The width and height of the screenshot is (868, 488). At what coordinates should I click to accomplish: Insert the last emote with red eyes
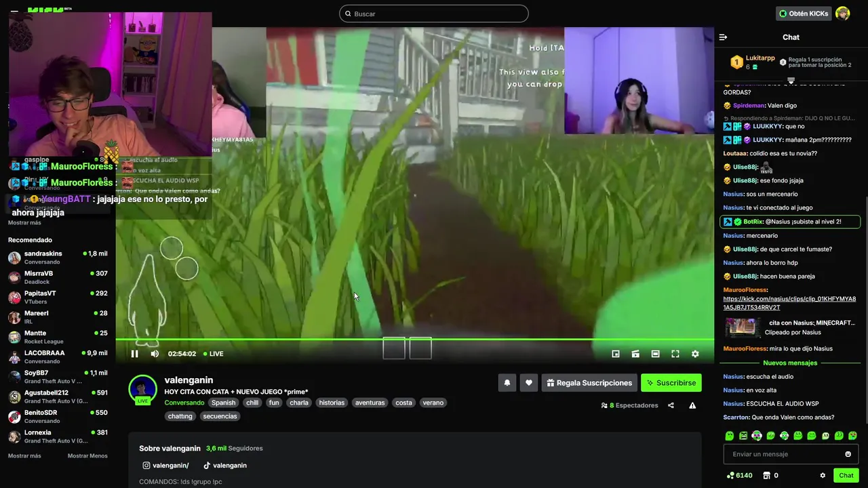(x=852, y=436)
